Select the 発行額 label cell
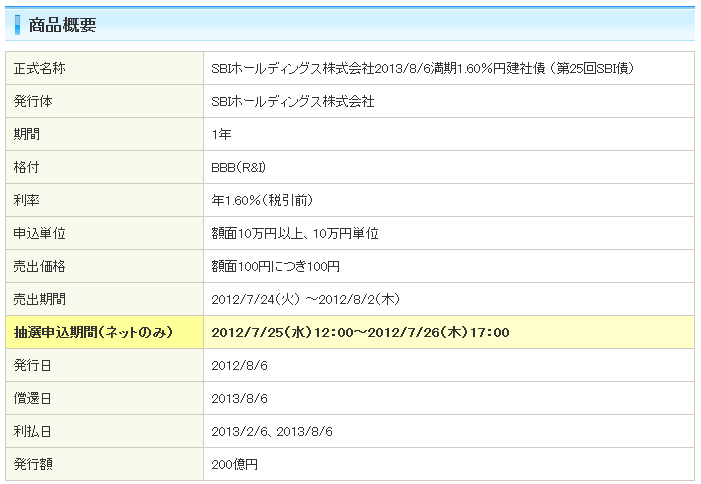The image size is (701, 484). pyautogui.click(x=105, y=464)
